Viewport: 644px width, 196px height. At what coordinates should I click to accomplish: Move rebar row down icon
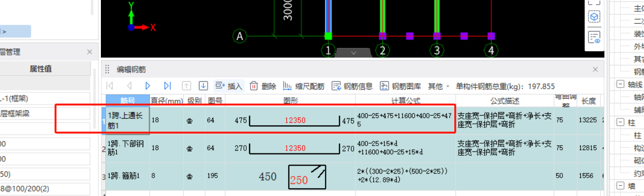[203, 86]
